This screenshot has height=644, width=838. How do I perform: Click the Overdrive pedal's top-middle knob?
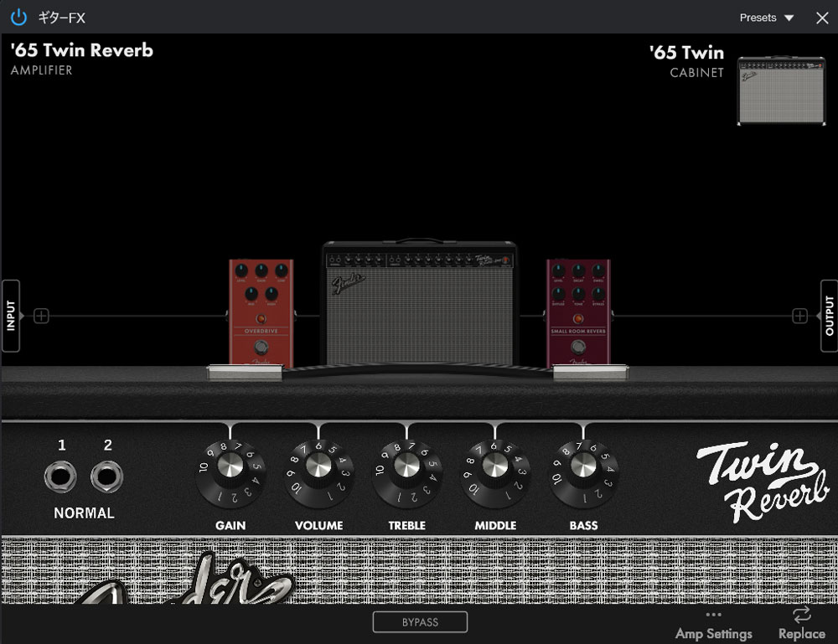tap(261, 270)
